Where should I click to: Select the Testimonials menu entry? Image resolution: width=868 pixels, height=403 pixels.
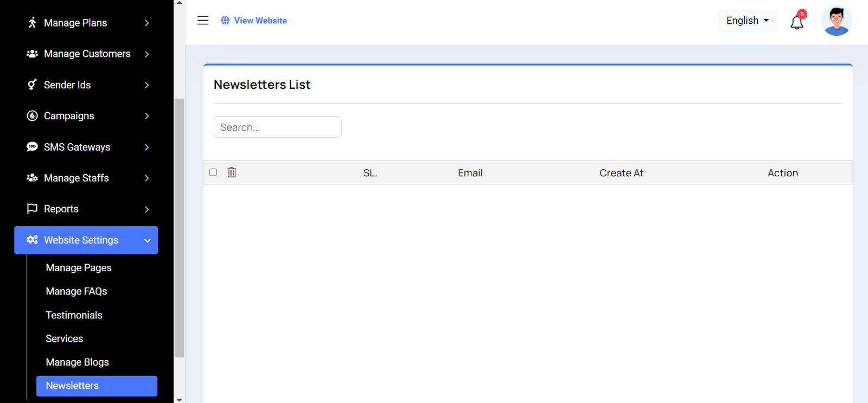click(x=74, y=315)
